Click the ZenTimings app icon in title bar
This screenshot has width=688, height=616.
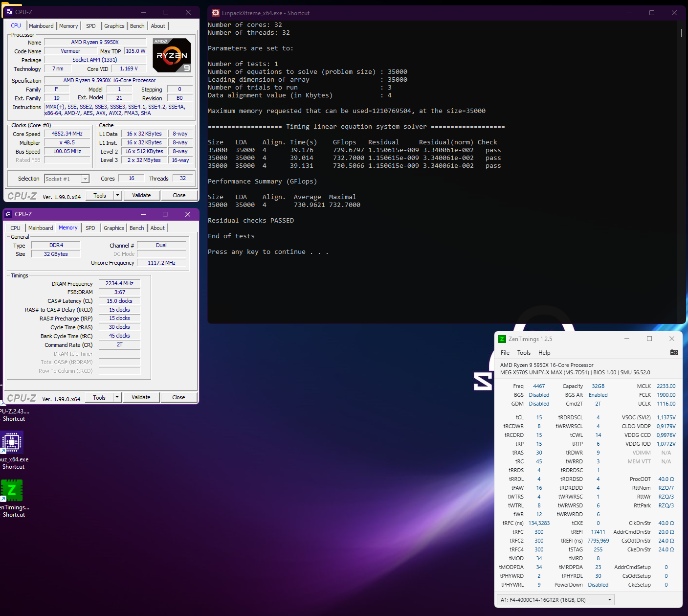502,339
